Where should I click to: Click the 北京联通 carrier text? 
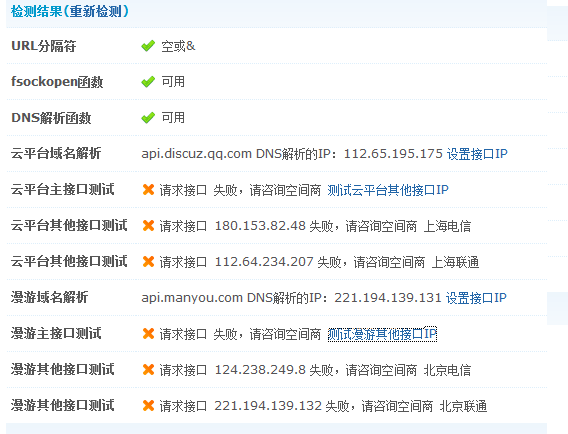pos(463,406)
